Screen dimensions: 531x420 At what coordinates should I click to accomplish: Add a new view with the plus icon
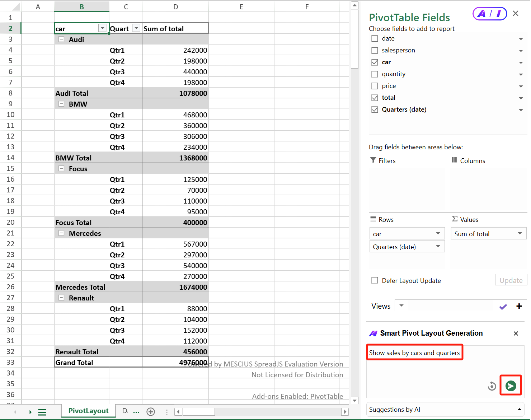tap(519, 306)
